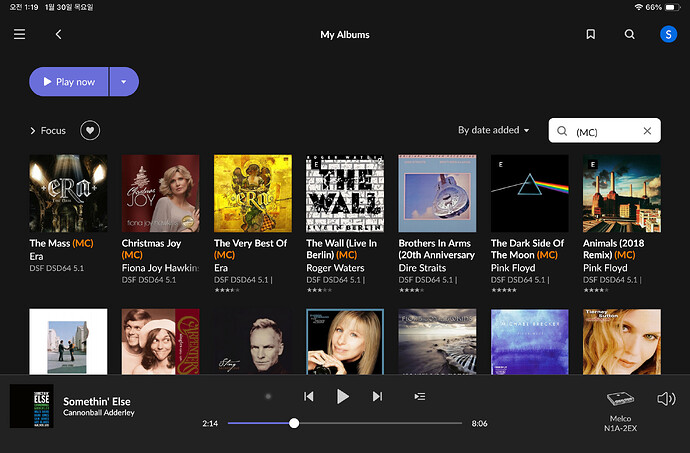Skip to the next track
Viewport: 690px width, 453px height.
(378, 397)
